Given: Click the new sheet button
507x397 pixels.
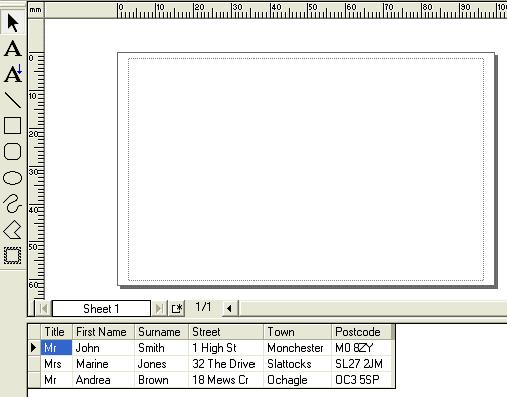Looking at the screenshot, I should pyautogui.click(x=177, y=308).
